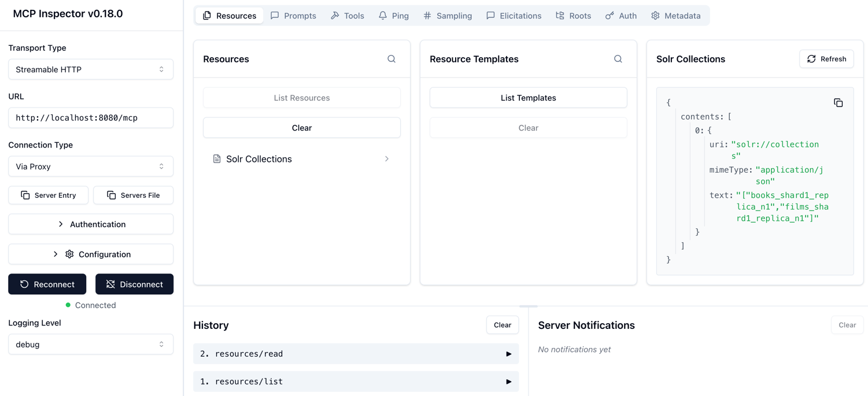Expand the Configuration section
This screenshot has height=396, width=868.
(91, 254)
